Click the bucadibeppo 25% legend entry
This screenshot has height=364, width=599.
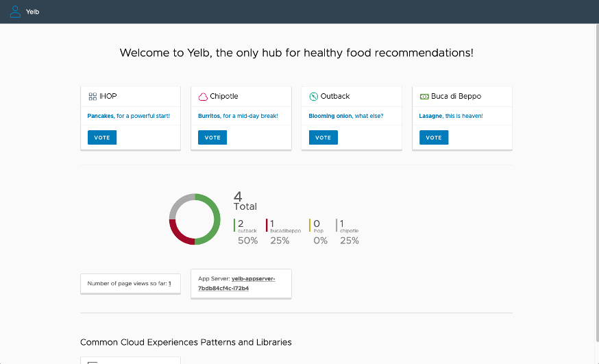[x=283, y=232]
